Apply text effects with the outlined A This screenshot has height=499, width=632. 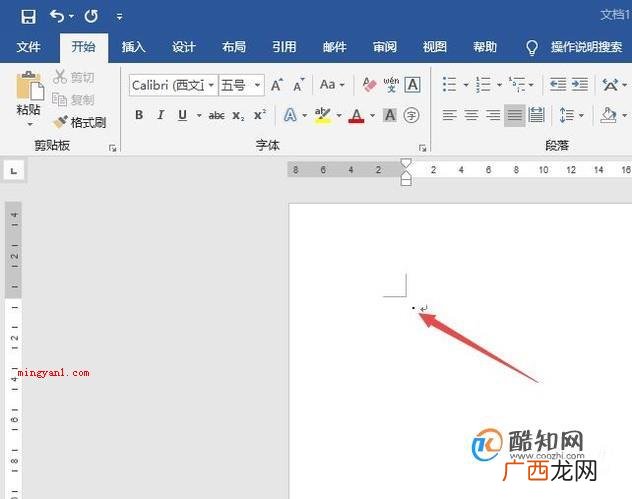(290, 115)
